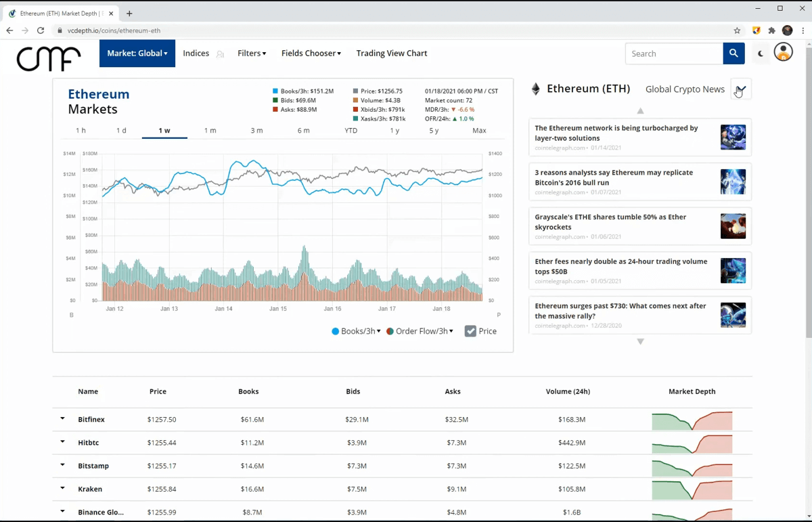The width and height of the screenshot is (812, 522).
Task: Select the 1 m time range tab
Action: click(x=210, y=130)
